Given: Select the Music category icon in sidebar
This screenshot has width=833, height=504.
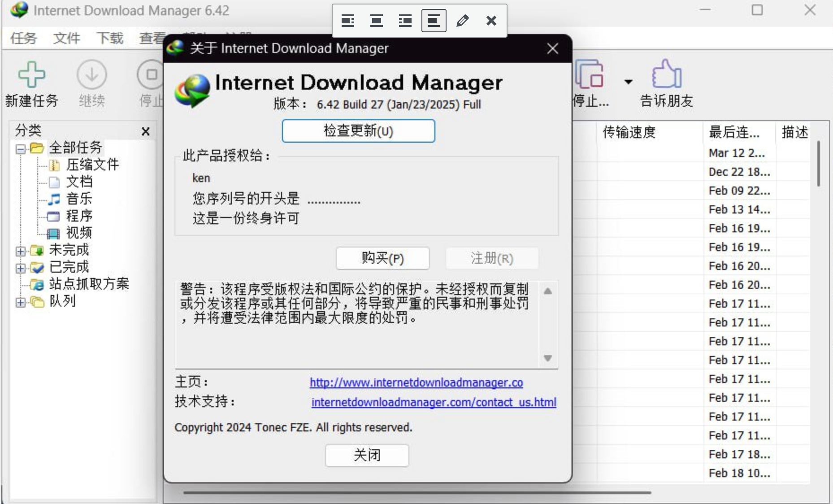Looking at the screenshot, I should (x=54, y=199).
